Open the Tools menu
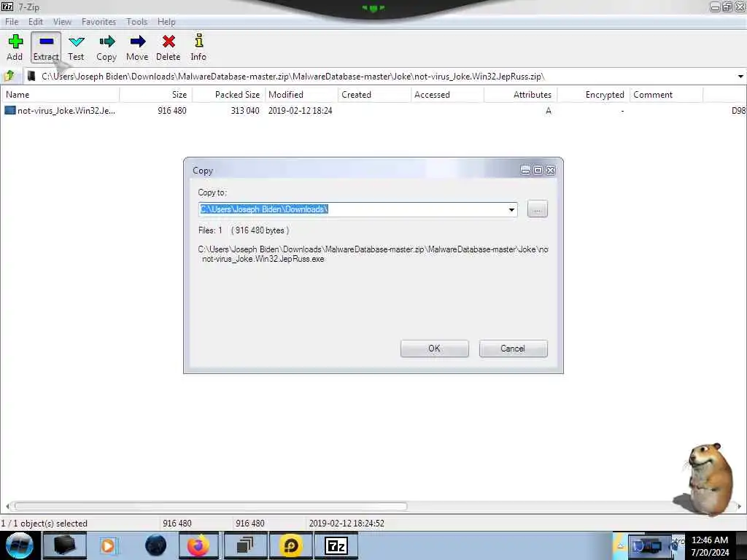 pyautogui.click(x=136, y=22)
